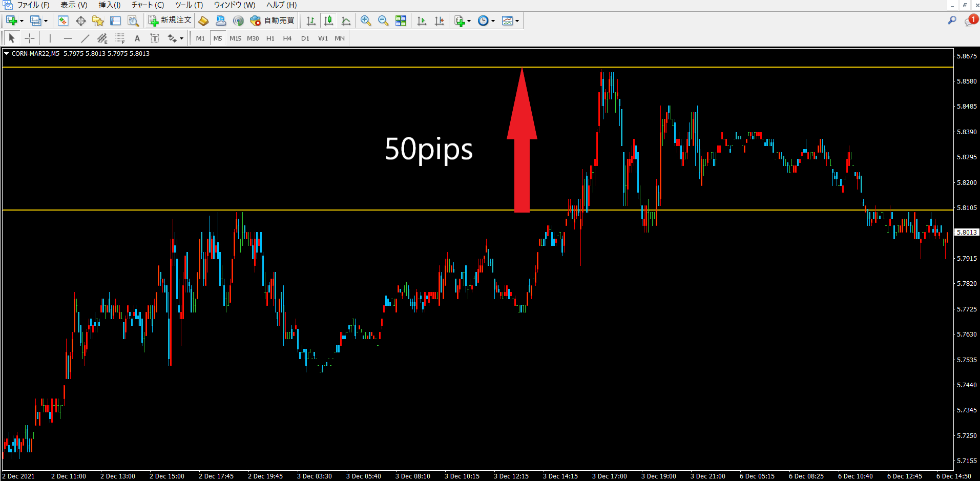The width and height of the screenshot is (980, 481).
Task: Click the profiles icon
Action: coord(35,20)
